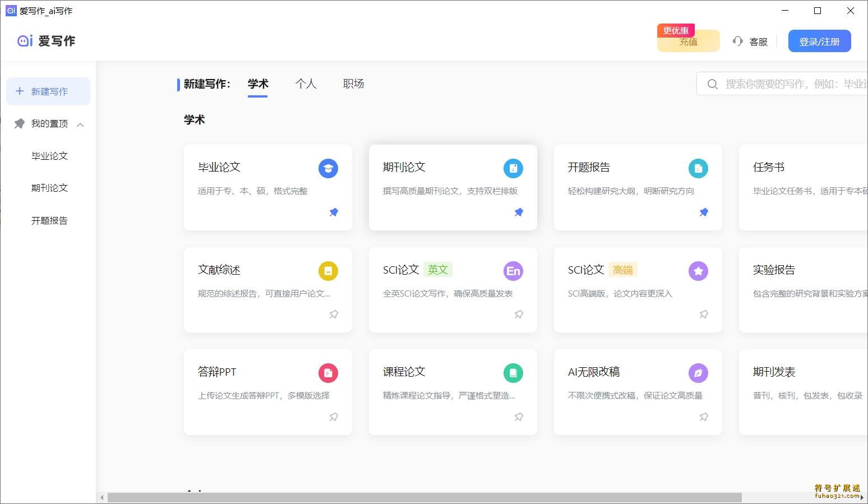The width and height of the screenshot is (868, 504).
Task: Click the star icon on SCI论文 高端 card
Action: coord(699,270)
